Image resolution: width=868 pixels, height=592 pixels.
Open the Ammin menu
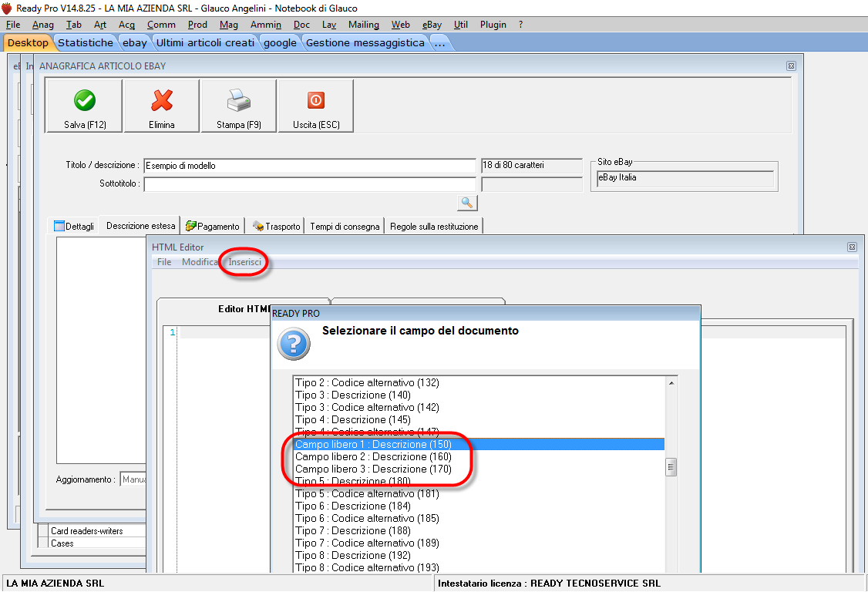point(266,25)
